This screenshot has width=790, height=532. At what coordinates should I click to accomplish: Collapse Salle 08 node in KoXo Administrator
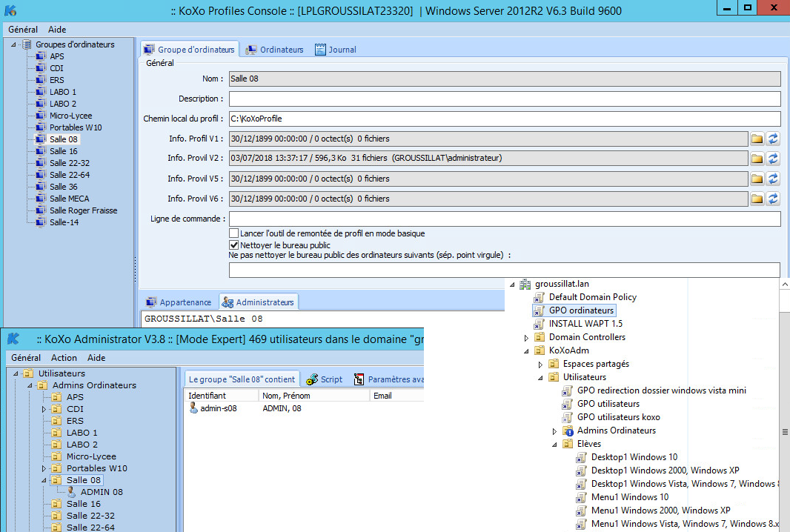point(44,480)
